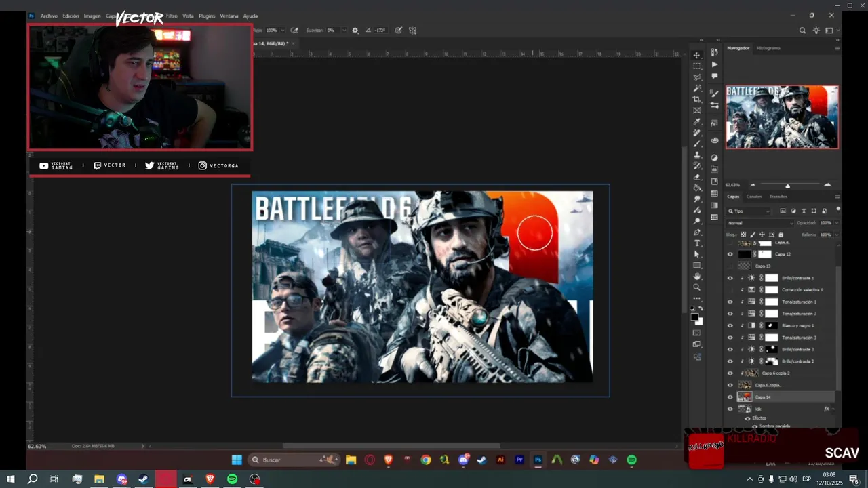Open the Imagen menu
This screenshot has width=868, height=488.
tap(92, 16)
